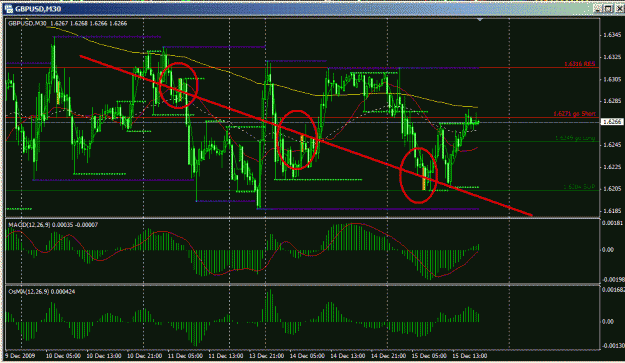Click the OsMA(12,26,9) indicator label
Screen dimensions: 625x363
tap(42, 292)
